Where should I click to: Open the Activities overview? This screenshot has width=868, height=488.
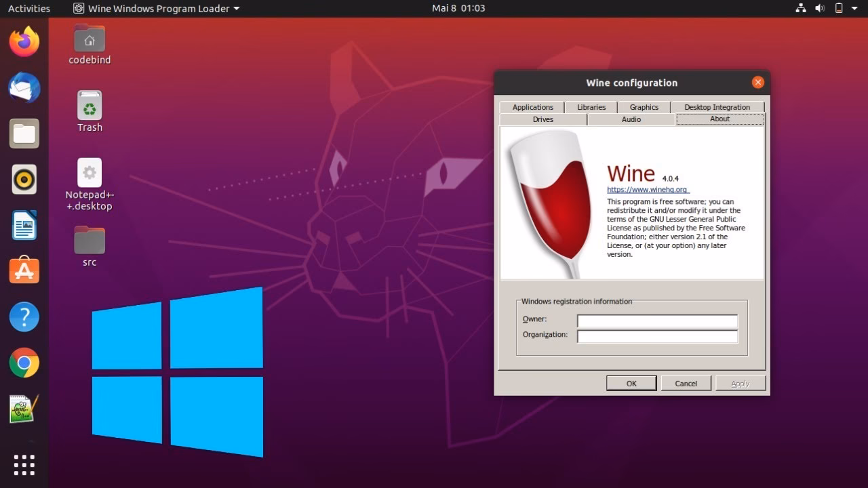pos(29,8)
